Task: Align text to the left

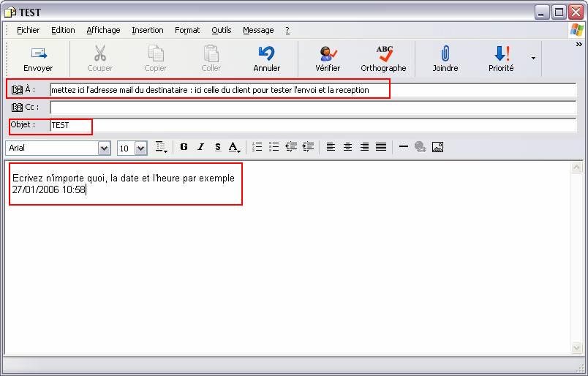Action: 331,147
